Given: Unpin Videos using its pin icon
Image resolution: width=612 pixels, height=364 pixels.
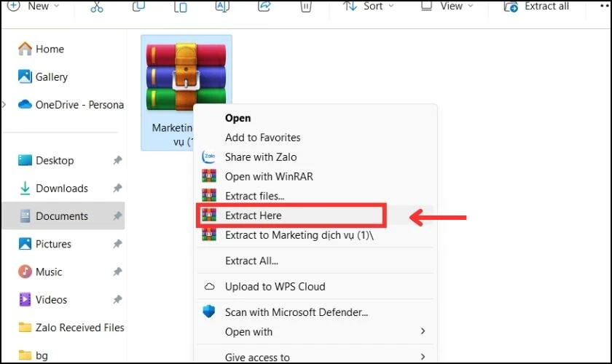Looking at the screenshot, I should 117,299.
